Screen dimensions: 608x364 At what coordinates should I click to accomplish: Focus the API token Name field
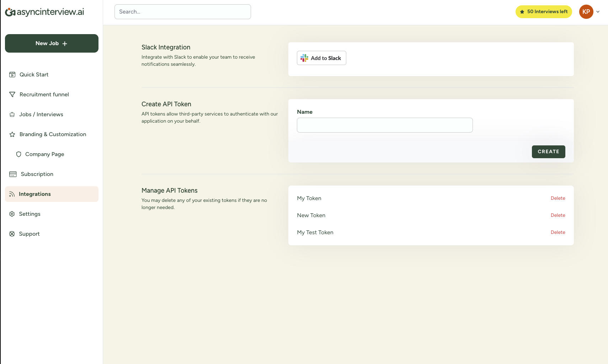click(385, 125)
